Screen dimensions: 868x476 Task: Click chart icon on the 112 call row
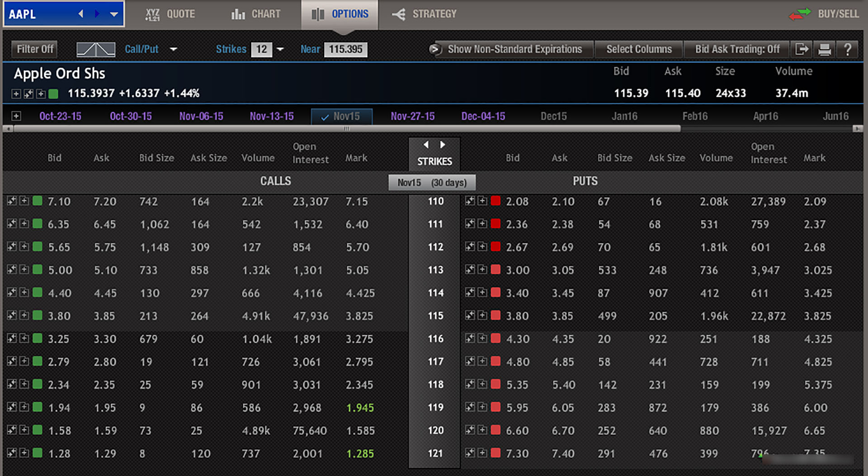click(12, 246)
